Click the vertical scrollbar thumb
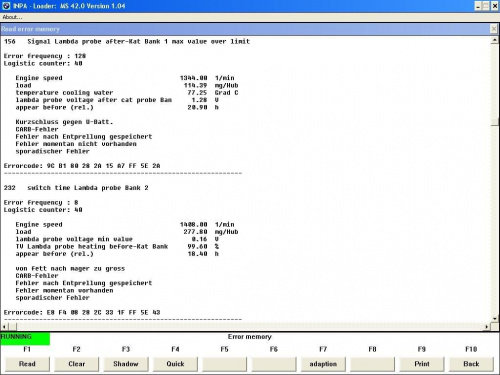 click(x=495, y=122)
